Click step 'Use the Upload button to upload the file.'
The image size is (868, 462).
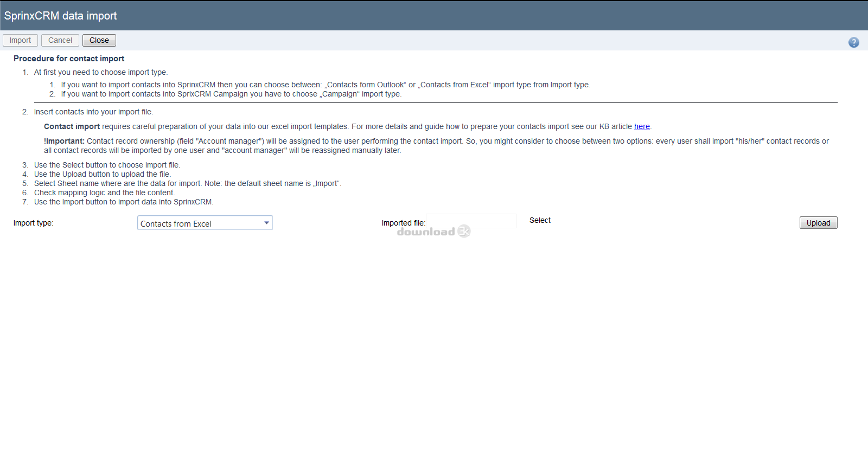pyautogui.click(x=103, y=174)
